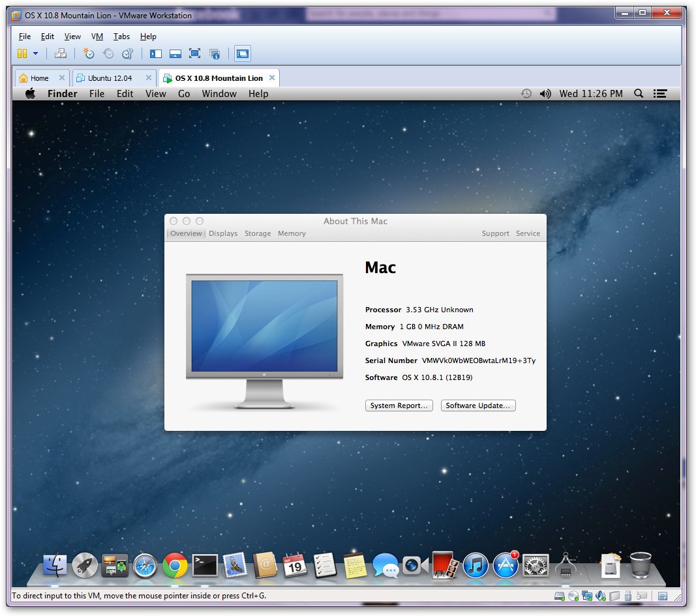Open the macOS volume control
Image resolution: width=696 pixels, height=616 pixels.
(545, 94)
